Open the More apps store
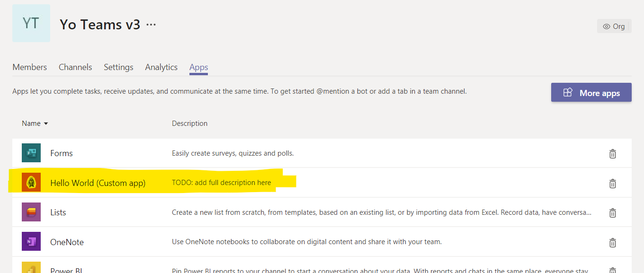 (x=591, y=93)
